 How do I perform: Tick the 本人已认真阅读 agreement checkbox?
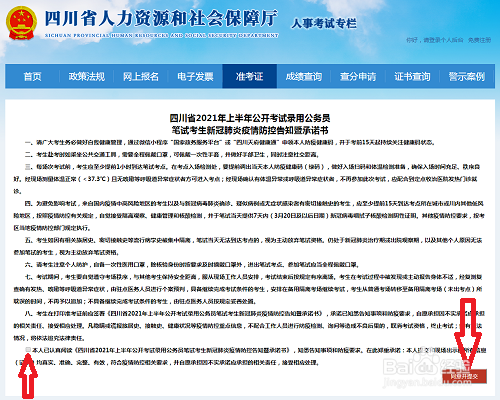click(28, 349)
